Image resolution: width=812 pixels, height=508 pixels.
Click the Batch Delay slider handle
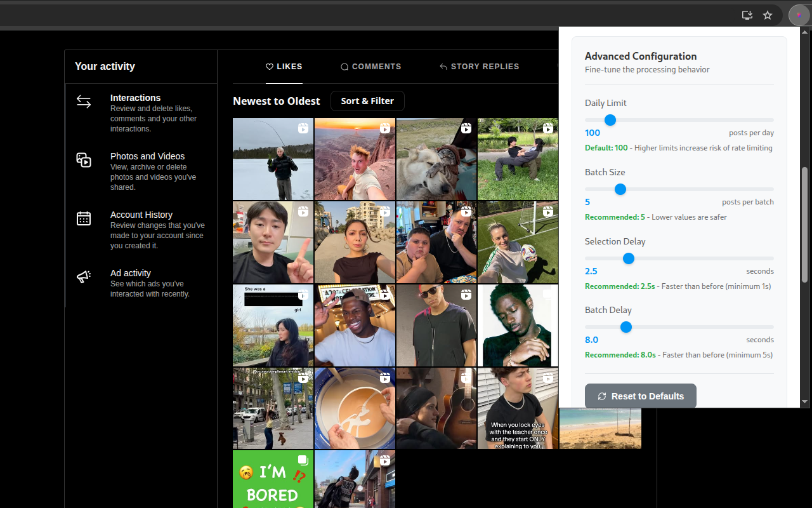click(x=626, y=327)
